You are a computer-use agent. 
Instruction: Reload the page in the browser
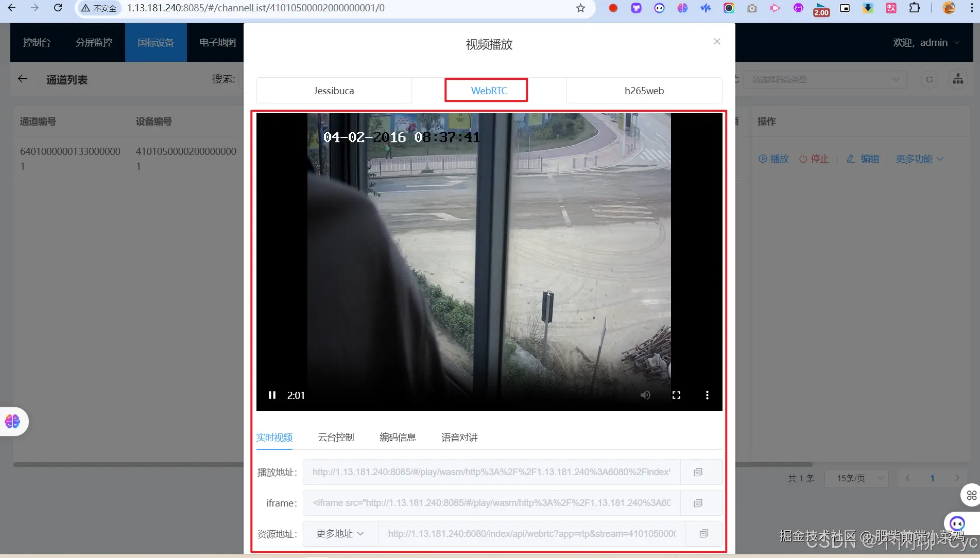(58, 8)
